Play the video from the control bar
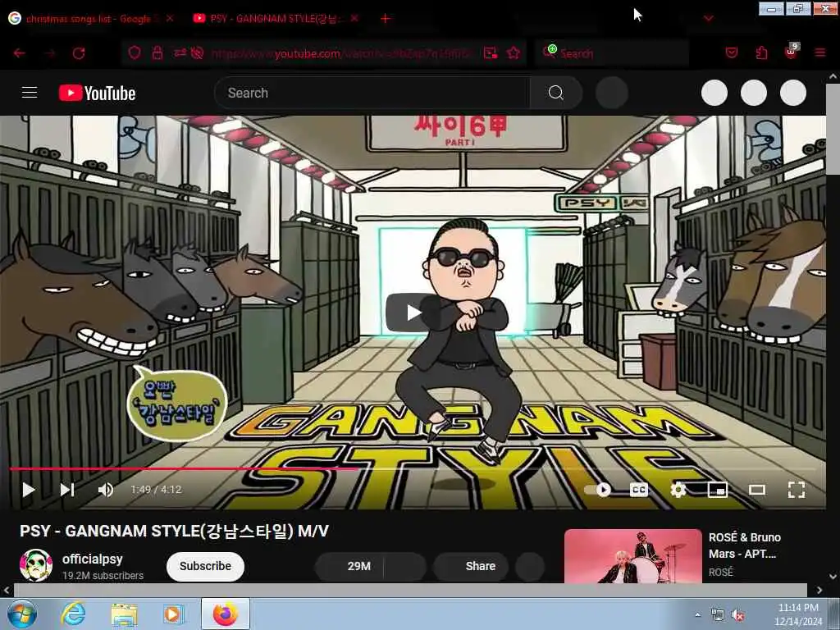Viewport: 840px width, 630px height. tap(29, 490)
